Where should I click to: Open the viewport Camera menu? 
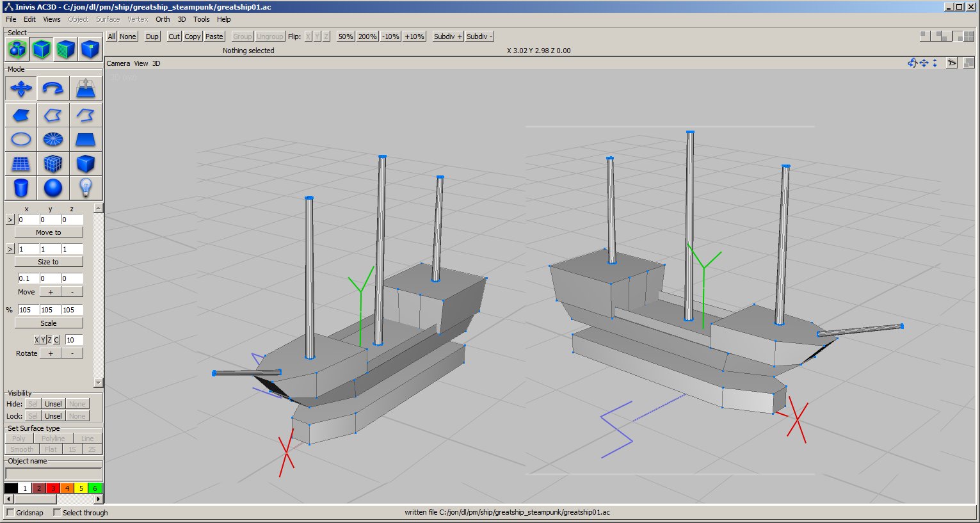118,63
